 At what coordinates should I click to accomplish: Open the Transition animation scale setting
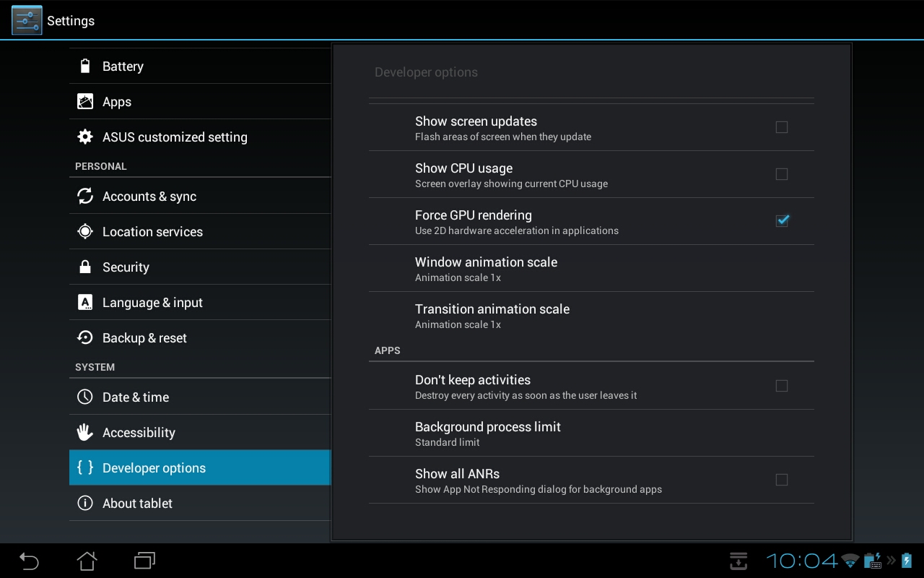[591, 315]
